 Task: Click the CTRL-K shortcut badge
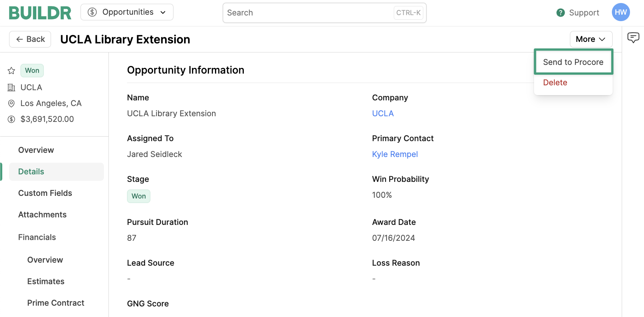[409, 13]
